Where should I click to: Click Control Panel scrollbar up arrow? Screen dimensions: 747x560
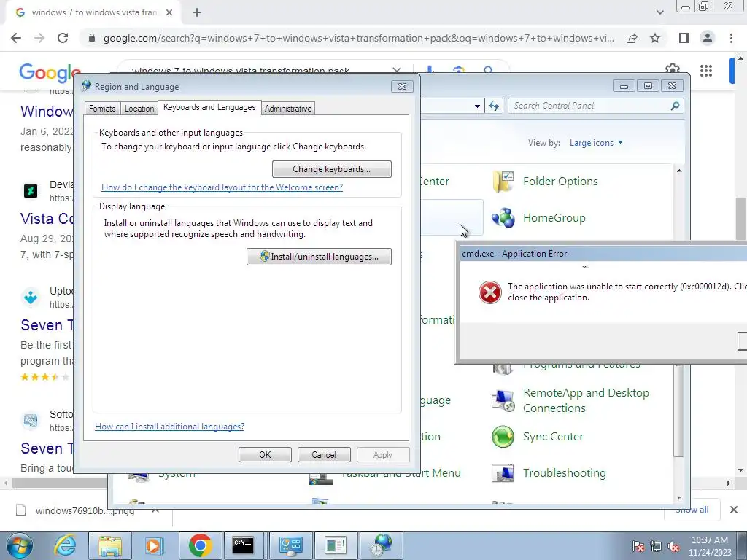679,171
